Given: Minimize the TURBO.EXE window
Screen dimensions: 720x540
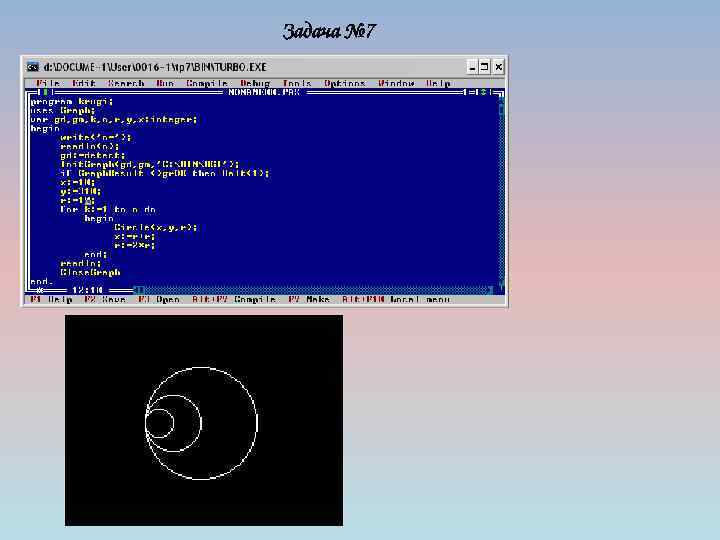Looking at the screenshot, I should click(472, 67).
